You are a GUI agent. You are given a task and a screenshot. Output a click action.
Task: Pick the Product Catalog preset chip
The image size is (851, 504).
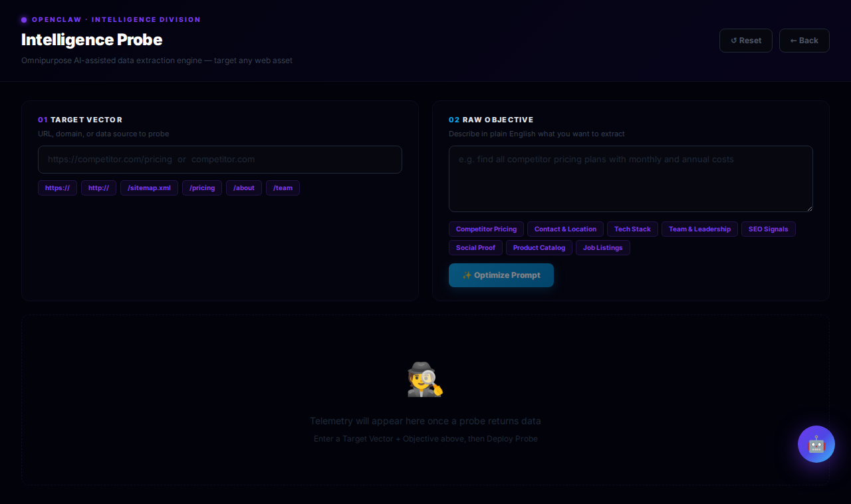tap(539, 248)
